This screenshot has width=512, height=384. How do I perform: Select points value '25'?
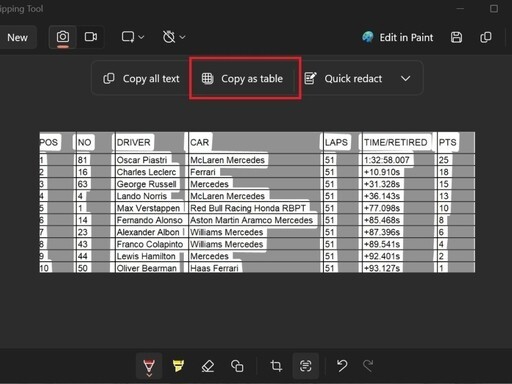pos(444,160)
